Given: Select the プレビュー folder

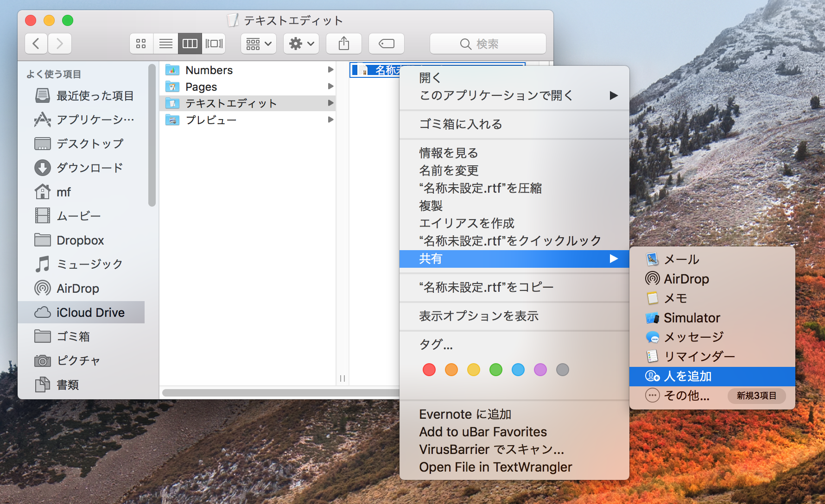Looking at the screenshot, I should click(247, 120).
